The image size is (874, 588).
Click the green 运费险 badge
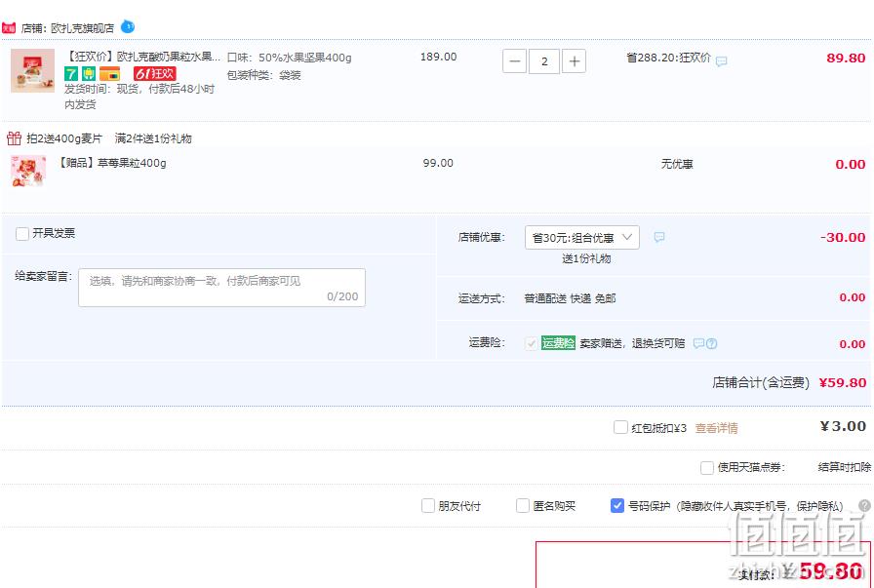[558, 343]
